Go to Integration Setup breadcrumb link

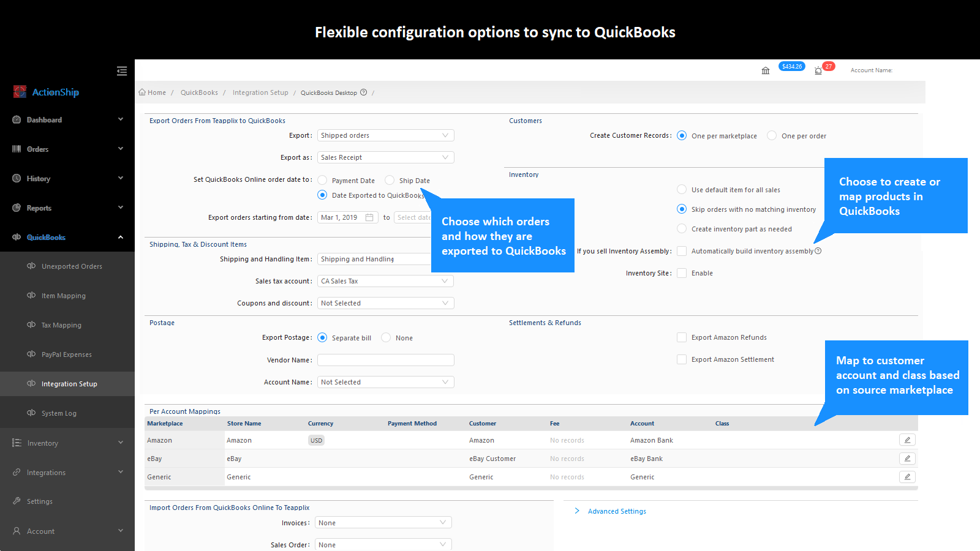[260, 92]
